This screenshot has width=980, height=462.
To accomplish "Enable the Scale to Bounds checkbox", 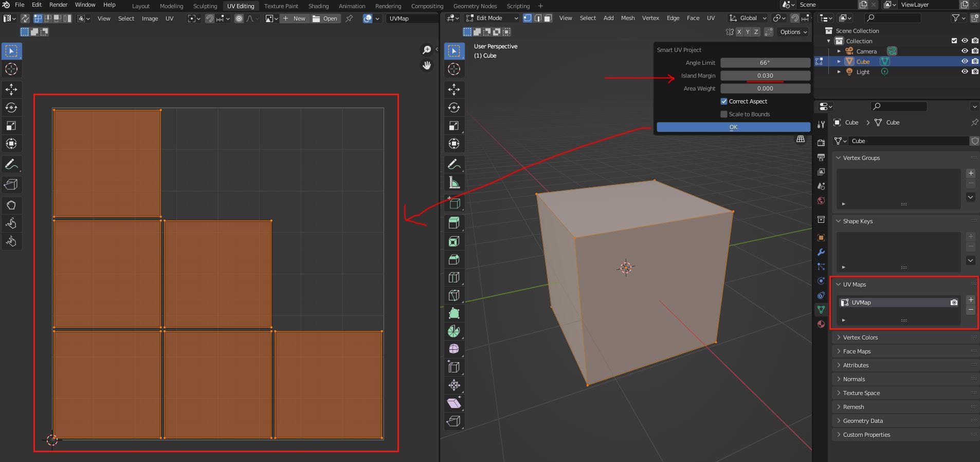I will click(724, 114).
